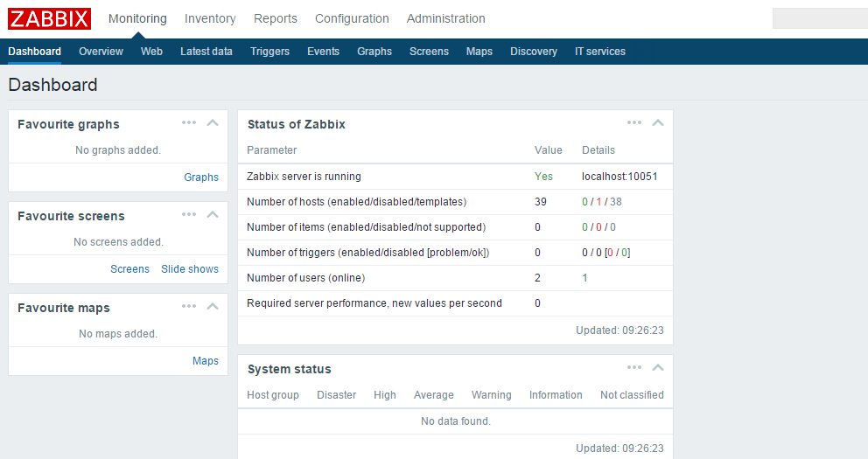Click 'Number of triggers' parameter text
This screenshot has height=459, width=868.
pyautogui.click(x=368, y=253)
